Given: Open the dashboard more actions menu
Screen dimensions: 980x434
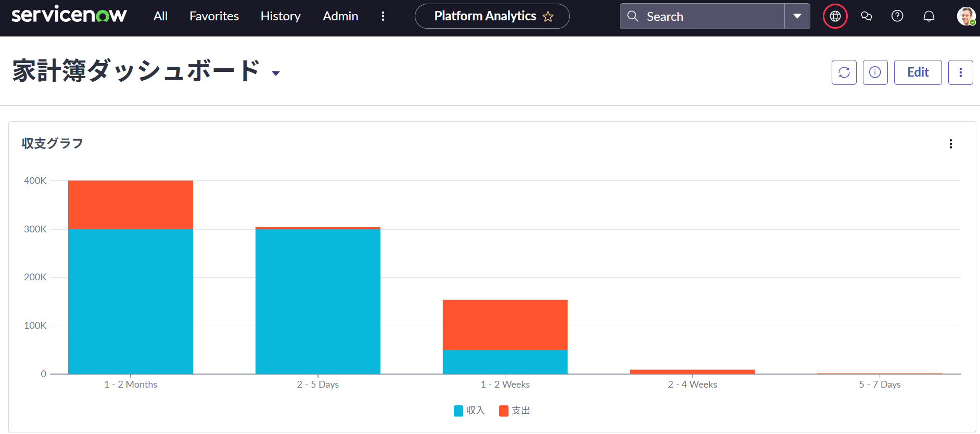Looking at the screenshot, I should [961, 72].
